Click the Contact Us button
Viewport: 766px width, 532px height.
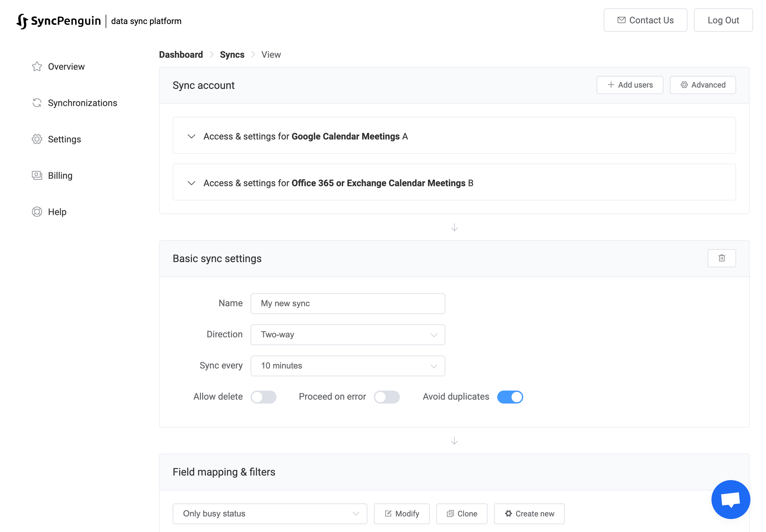pos(645,20)
